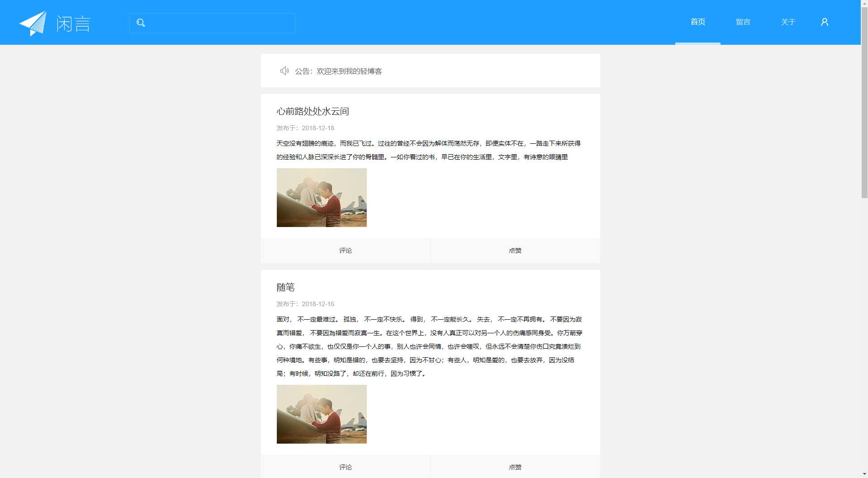Click the first article's photo thumbnail
Viewport: 868px width, 478px height.
322,197
